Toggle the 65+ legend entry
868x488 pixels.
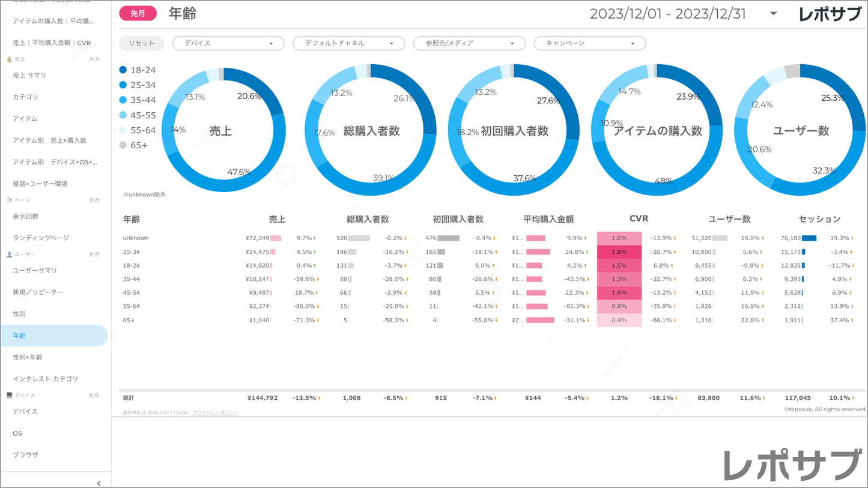pos(133,145)
